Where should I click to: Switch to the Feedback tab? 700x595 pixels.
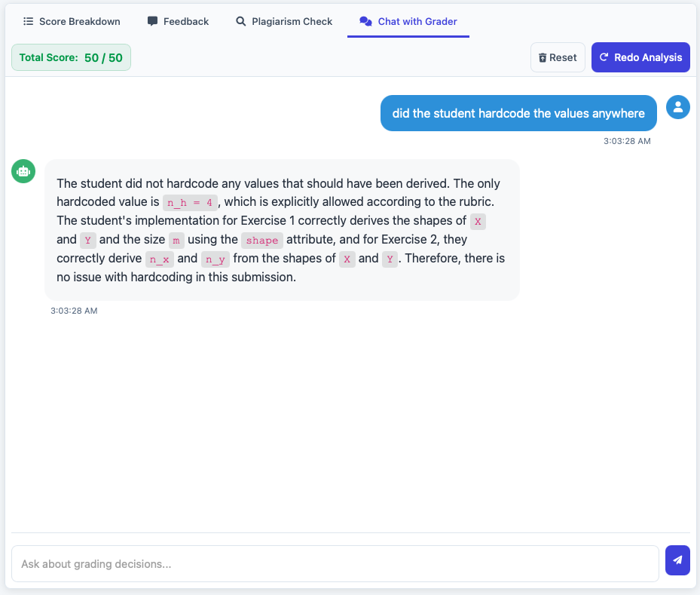click(x=178, y=21)
